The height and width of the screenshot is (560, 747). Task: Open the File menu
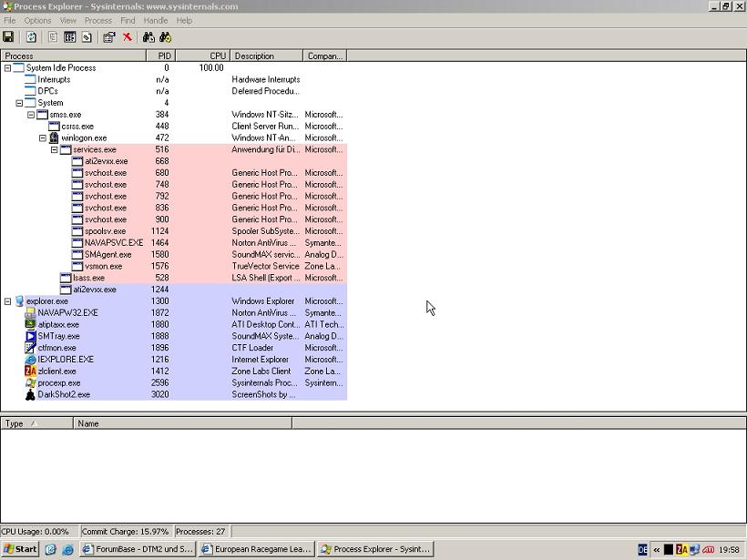(9, 20)
